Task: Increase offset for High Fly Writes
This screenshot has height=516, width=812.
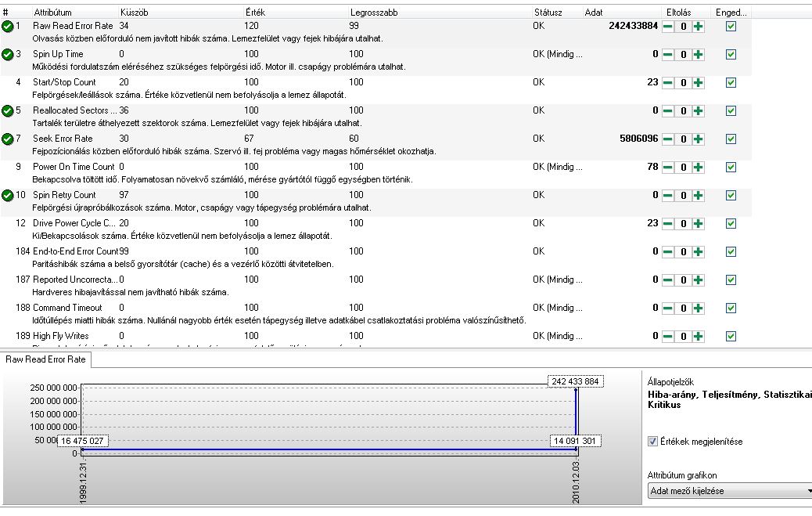Action: (x=698, y=336)
